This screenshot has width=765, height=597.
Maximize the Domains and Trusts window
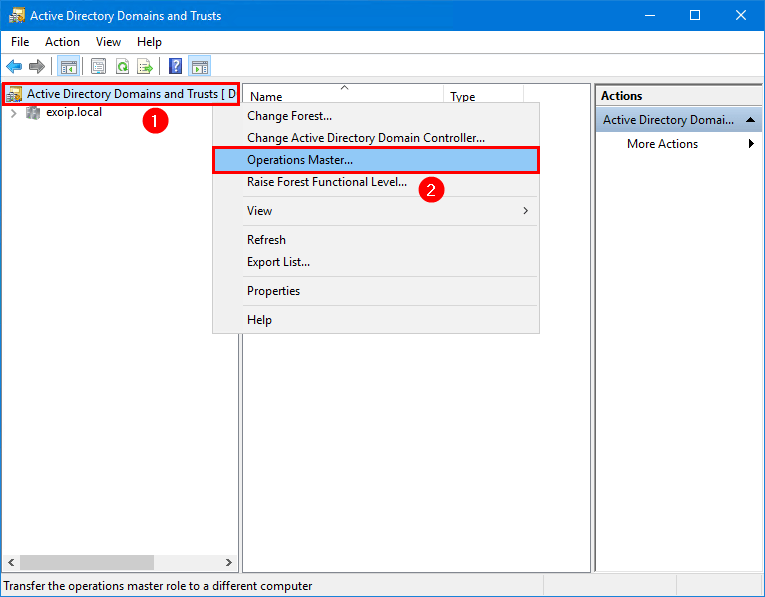(695, 16)
